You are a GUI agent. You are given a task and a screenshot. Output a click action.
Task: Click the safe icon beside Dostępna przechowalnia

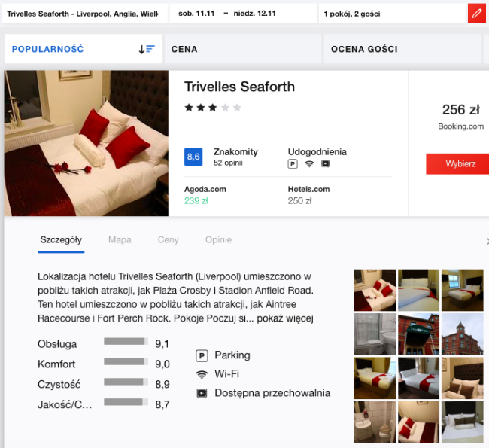click(202, 393)
